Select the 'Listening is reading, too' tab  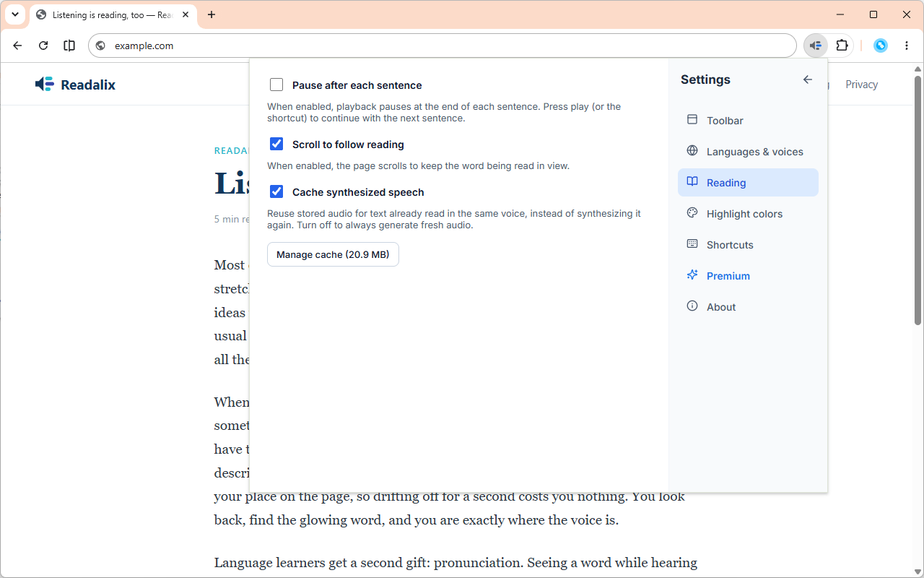113,14
